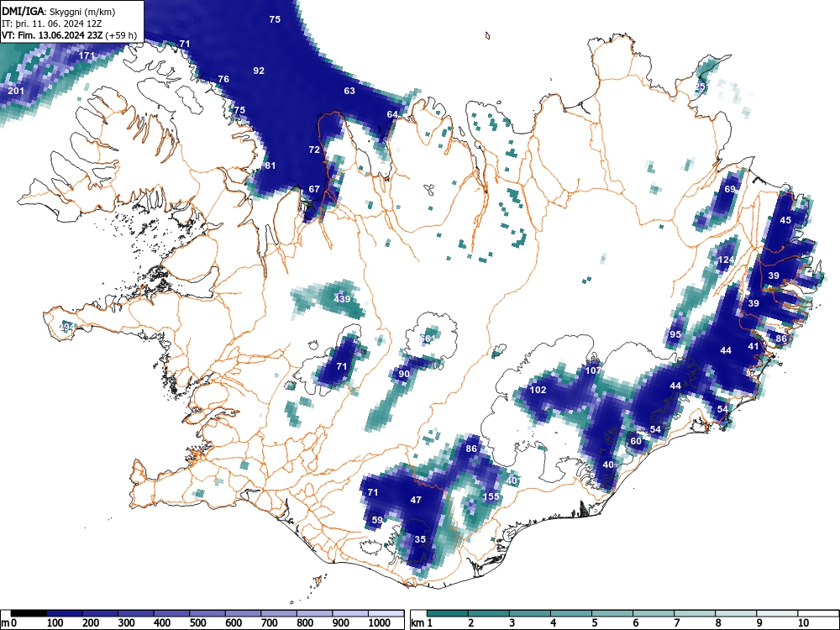The image size is (840, 630).
Task: Click the pale lavender swatch before 1000 m
Action: click(349, 613)
